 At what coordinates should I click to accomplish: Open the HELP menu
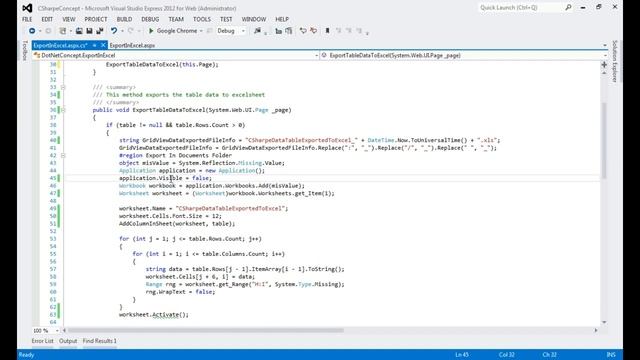[282, 19]
